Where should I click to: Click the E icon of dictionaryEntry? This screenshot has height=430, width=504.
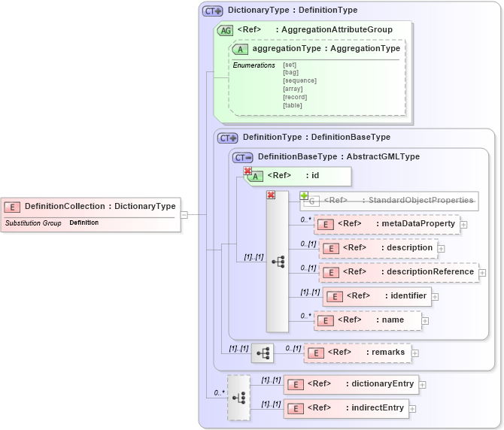coord(296,385)
